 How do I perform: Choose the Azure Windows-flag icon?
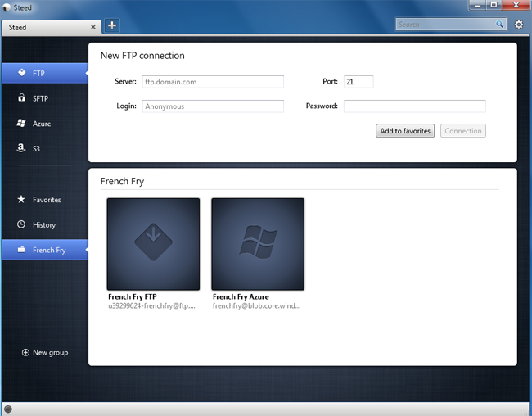click(x=21, y=124)
